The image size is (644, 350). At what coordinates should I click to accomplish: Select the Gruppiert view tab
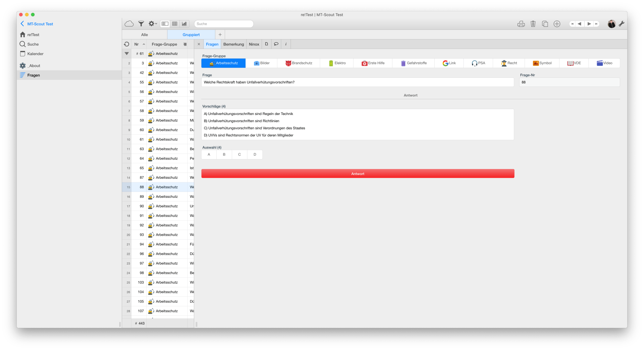tap(191, 35)
